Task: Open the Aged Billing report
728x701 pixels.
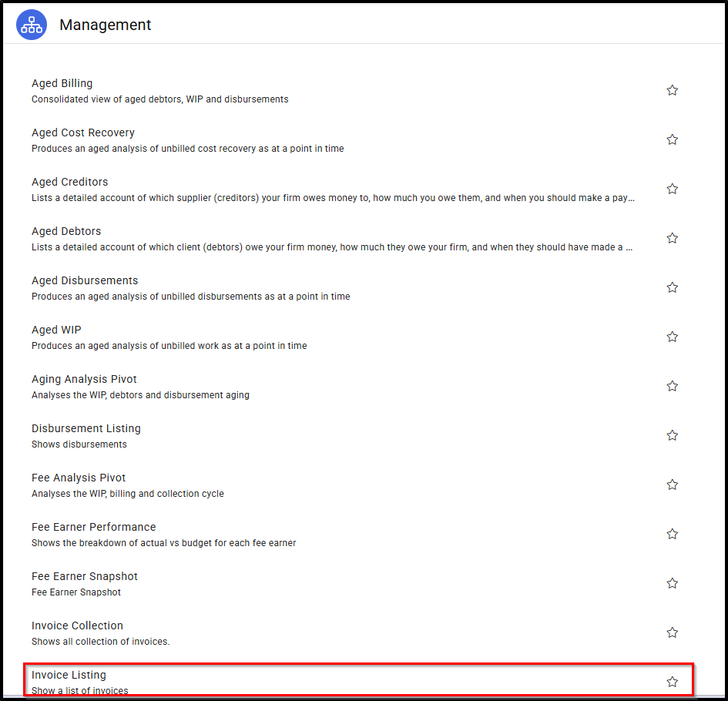Action: click(62, 83)
